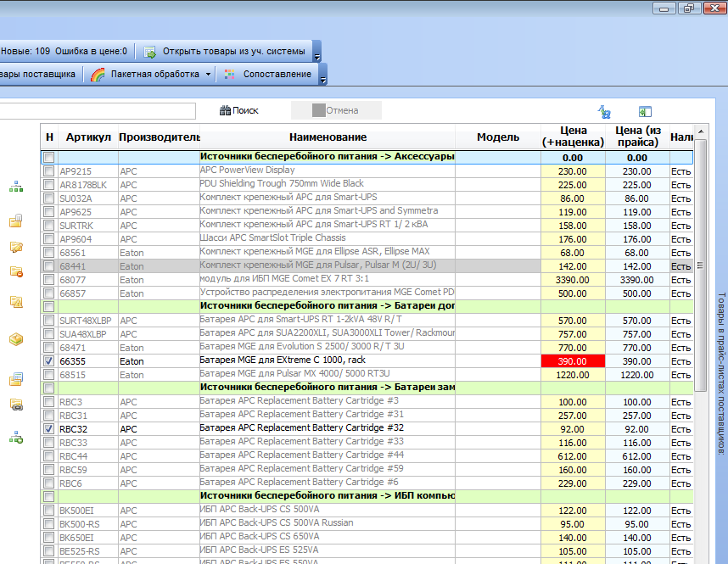
Task: Click the binoculars icon next to Поиск
Action: pyautogui.click(x=225, y=110)
